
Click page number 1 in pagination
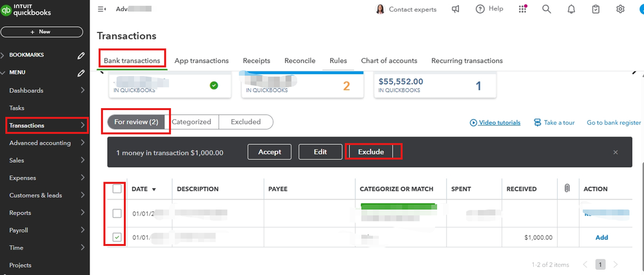(600, 264)
